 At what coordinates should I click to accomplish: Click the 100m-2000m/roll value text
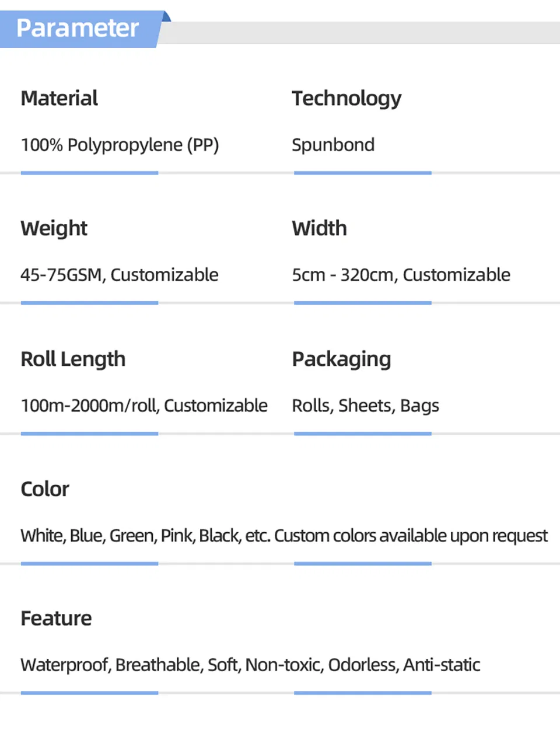coord(144,406)
